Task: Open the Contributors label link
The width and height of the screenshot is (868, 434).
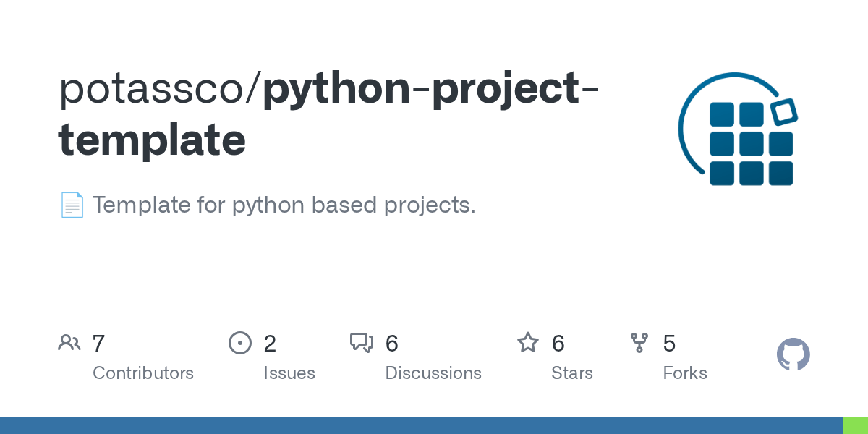Action: [x=143, y=373]
